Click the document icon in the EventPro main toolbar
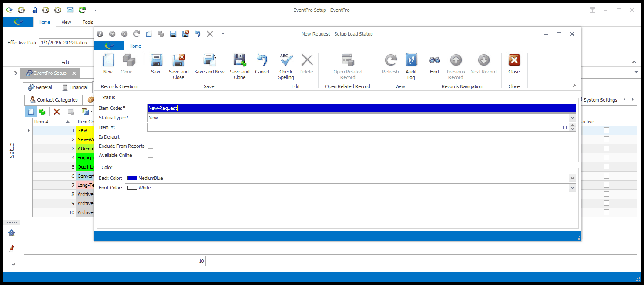The width and height of the screenshot is (644, 285). pos(33,10)
